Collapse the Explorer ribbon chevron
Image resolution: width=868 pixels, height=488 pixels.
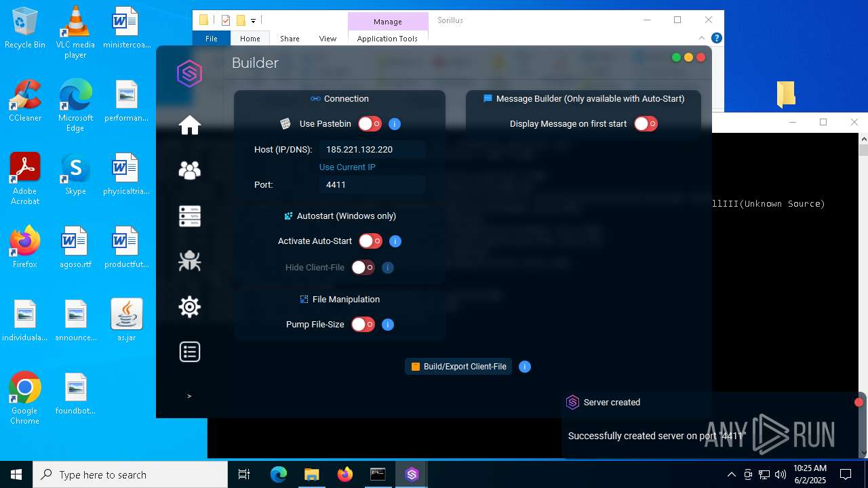[x=702, y=38]
